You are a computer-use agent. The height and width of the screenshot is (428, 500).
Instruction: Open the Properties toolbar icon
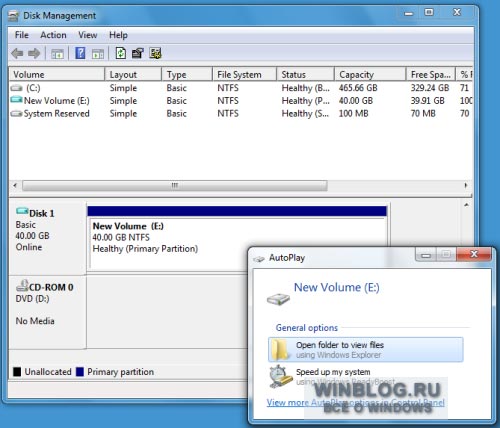pos(138,53)
